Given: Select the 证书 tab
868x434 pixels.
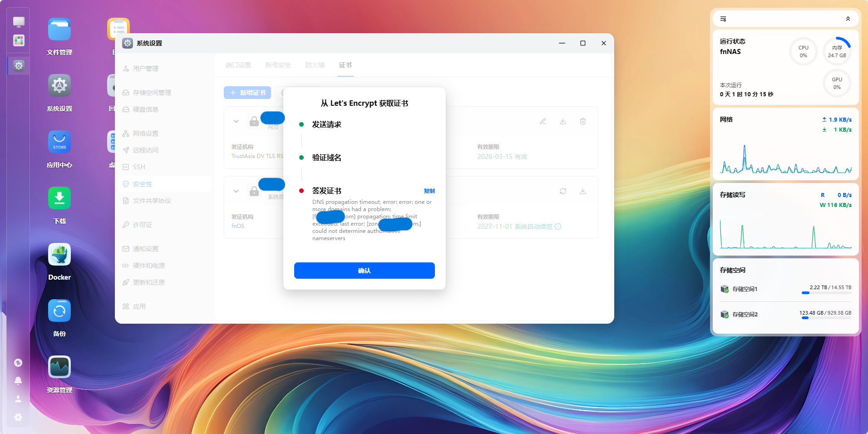Looking at the screenshot, I should pyautogui.click(x=345, y=65).
